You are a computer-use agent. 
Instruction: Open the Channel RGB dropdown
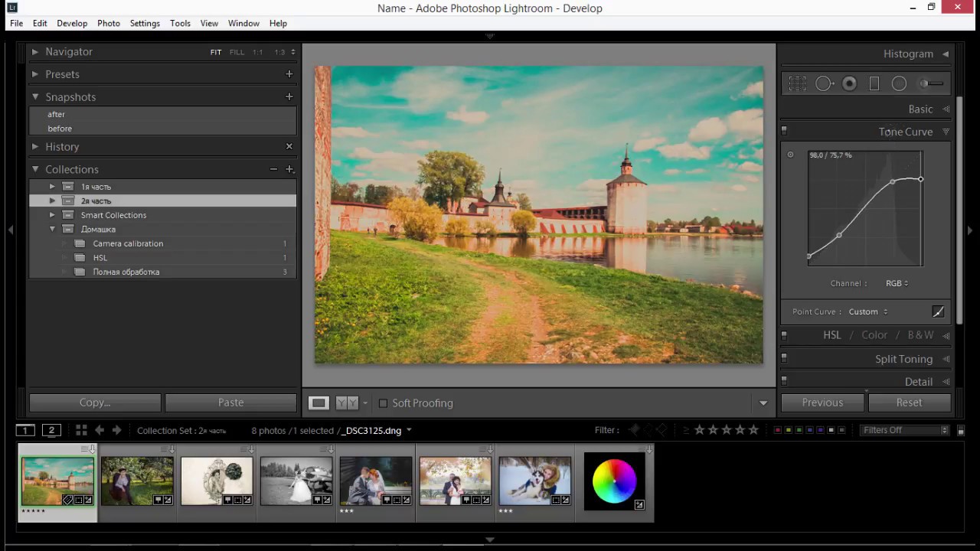897,283
